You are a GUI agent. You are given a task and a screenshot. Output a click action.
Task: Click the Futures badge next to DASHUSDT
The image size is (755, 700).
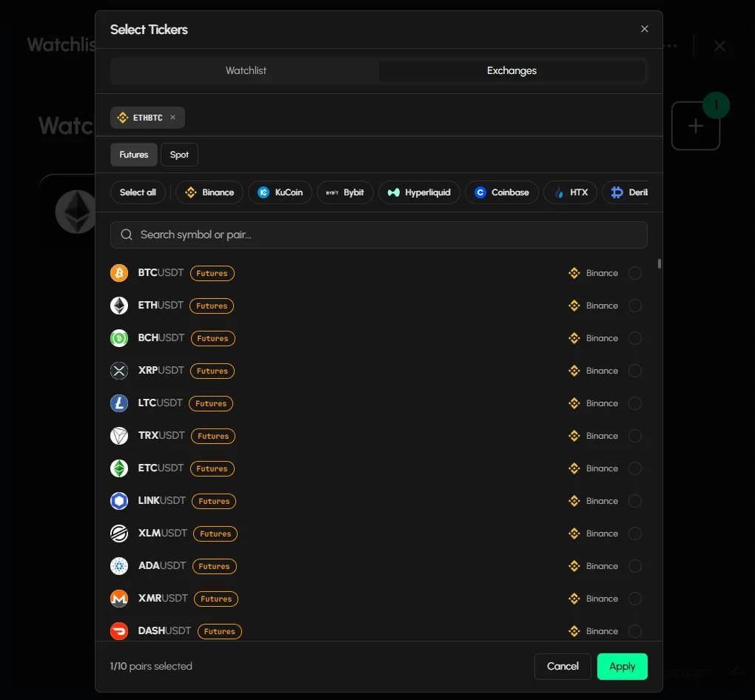[220, 631]
